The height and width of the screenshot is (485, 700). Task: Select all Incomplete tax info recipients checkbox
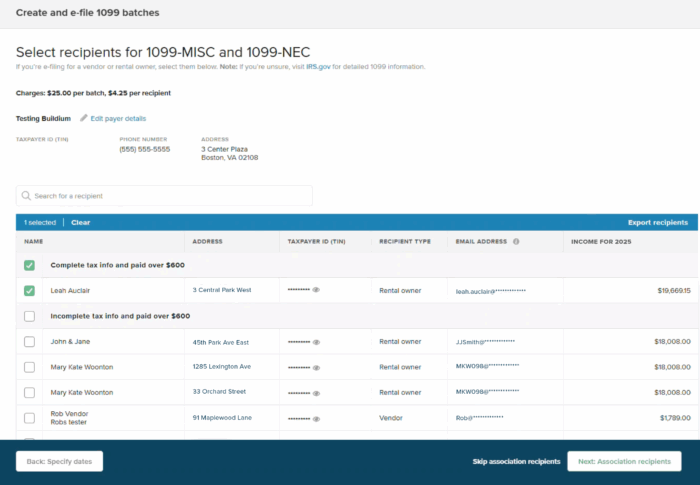(x=29, y=316)
